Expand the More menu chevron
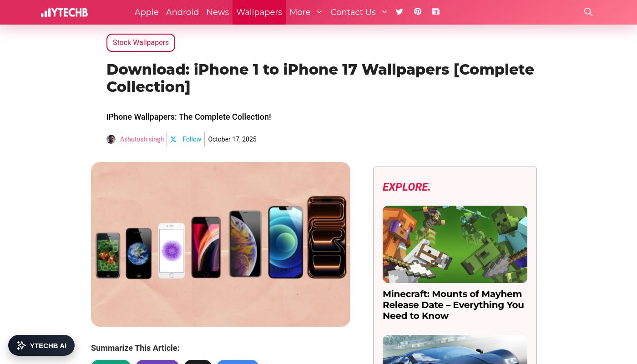Image resolution: width=637 pixels, height=364 pixels. 319,12
